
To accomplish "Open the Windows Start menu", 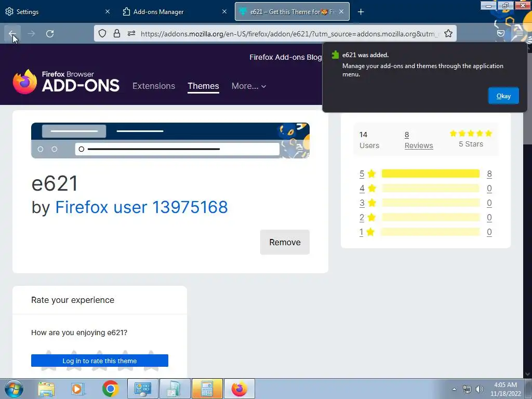I will point(14,389).
